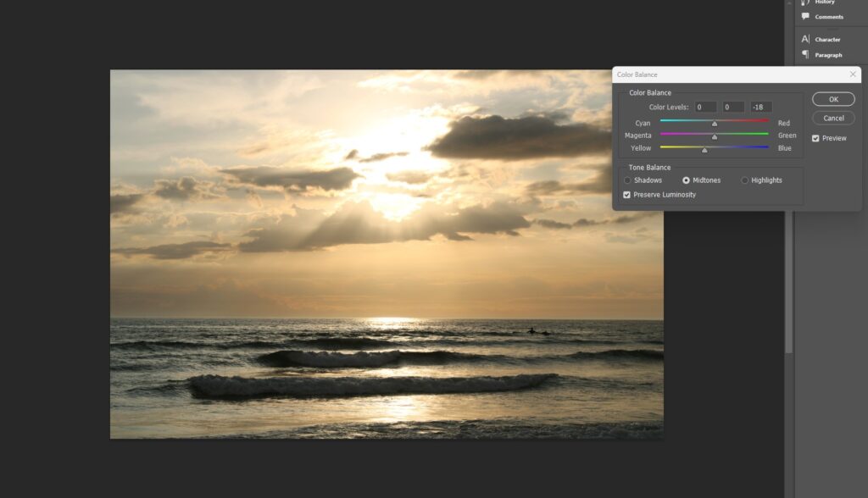Open the History panel icon
The image size is (868, 498).
pyautogui.click(x=805, y=3)
